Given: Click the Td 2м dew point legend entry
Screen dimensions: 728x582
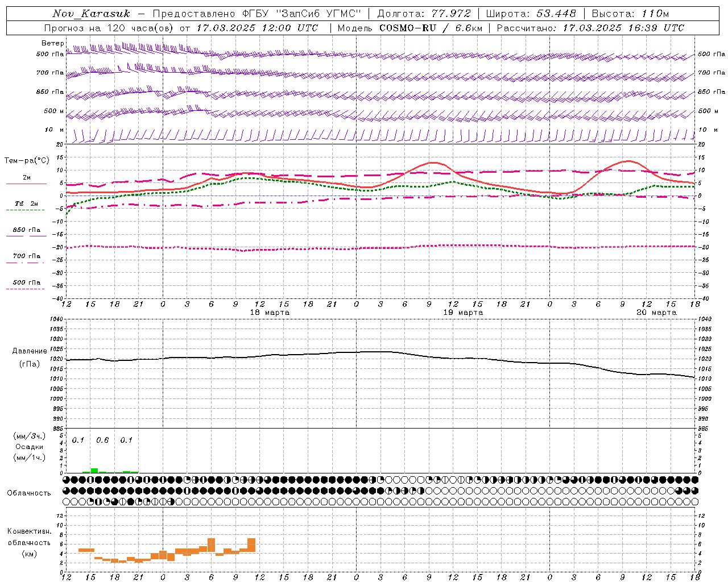Looking at the screenshot, I should [26, 203].
